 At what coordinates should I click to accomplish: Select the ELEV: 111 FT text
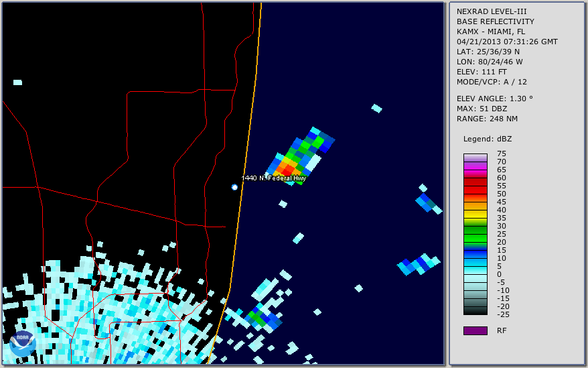(482, 72)
